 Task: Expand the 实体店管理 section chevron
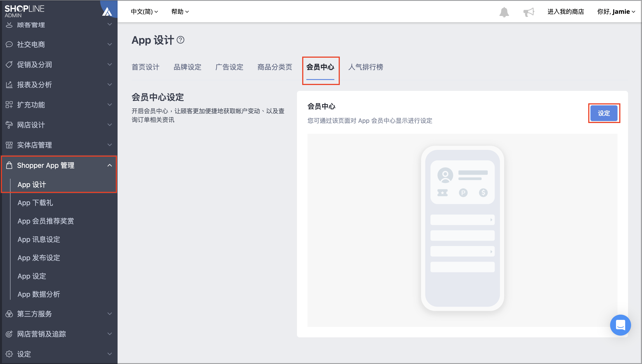coord(109,145)
